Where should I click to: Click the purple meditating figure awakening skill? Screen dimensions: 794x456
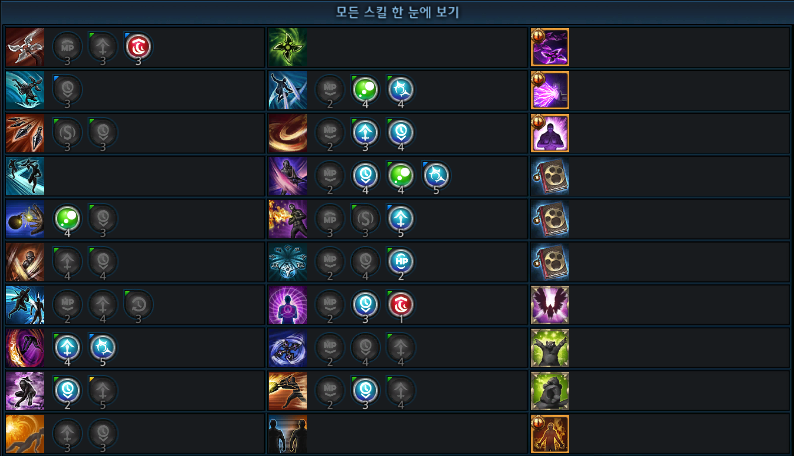tap(550, 133)
